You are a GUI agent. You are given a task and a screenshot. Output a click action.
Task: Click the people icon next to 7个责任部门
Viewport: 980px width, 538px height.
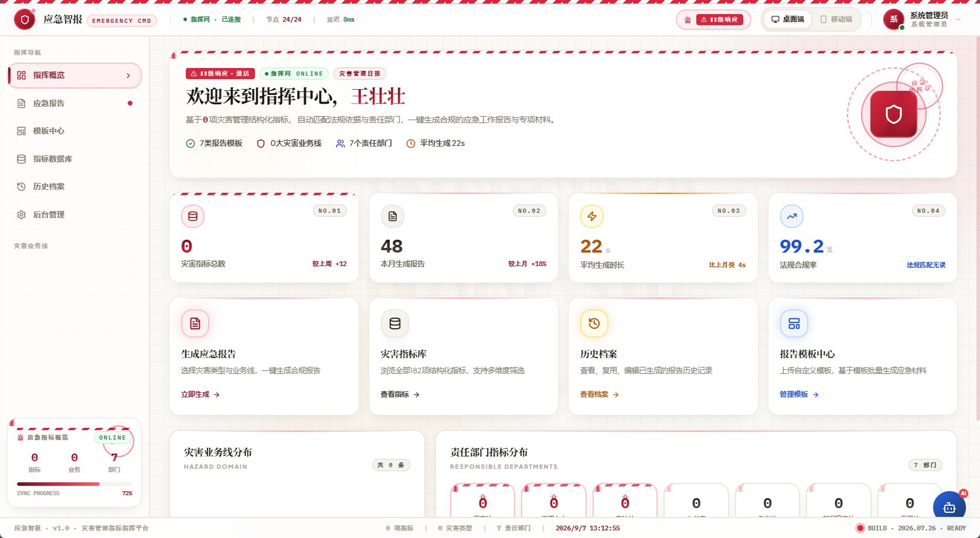tap(340, 144)
